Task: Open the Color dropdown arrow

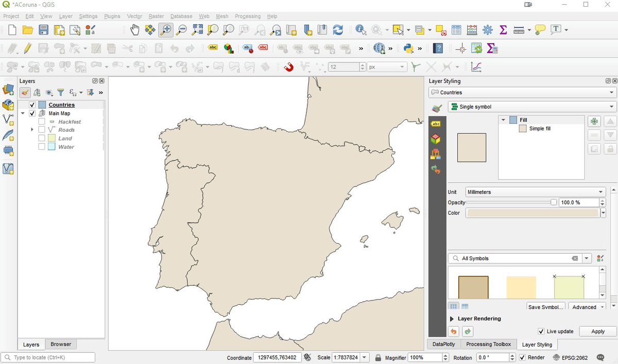Action: click(603, 213)
